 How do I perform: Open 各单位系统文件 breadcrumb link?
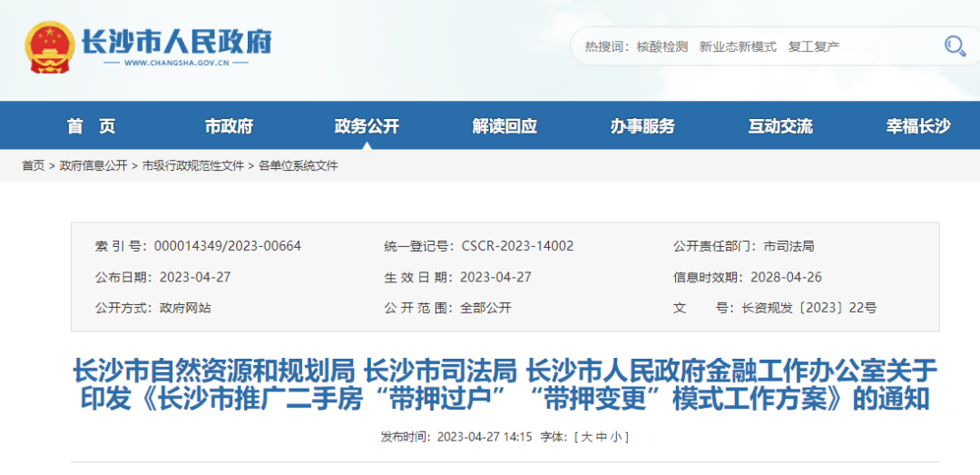[x=299, y=166]
